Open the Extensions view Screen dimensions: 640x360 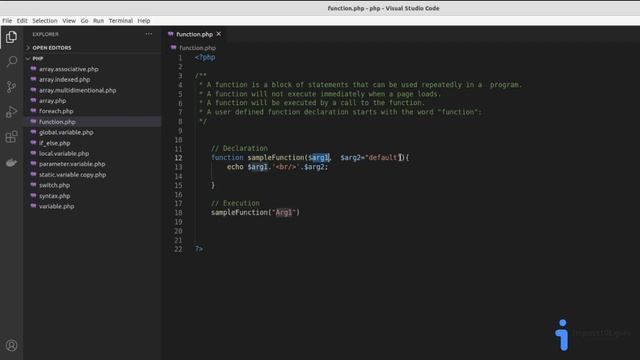click(11, 137)
